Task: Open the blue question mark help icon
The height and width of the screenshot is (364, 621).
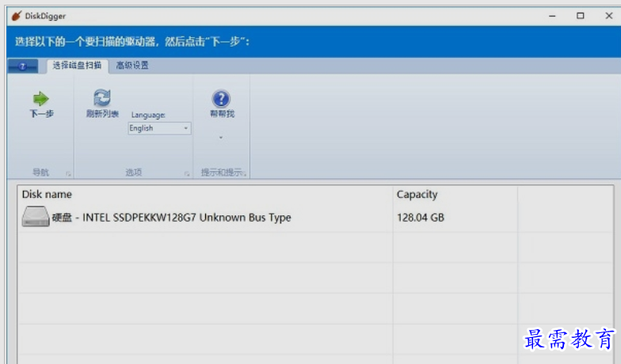Action: (222, 98)
